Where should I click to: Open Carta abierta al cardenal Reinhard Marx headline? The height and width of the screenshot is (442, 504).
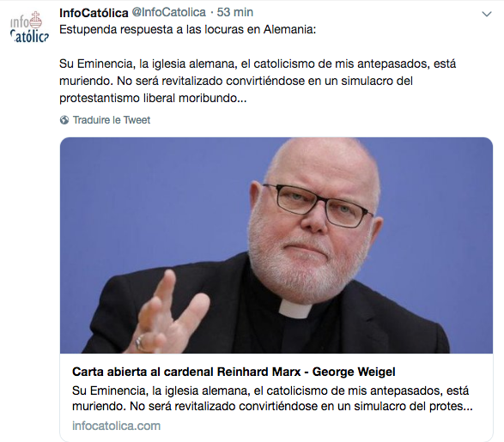[234, 372]
